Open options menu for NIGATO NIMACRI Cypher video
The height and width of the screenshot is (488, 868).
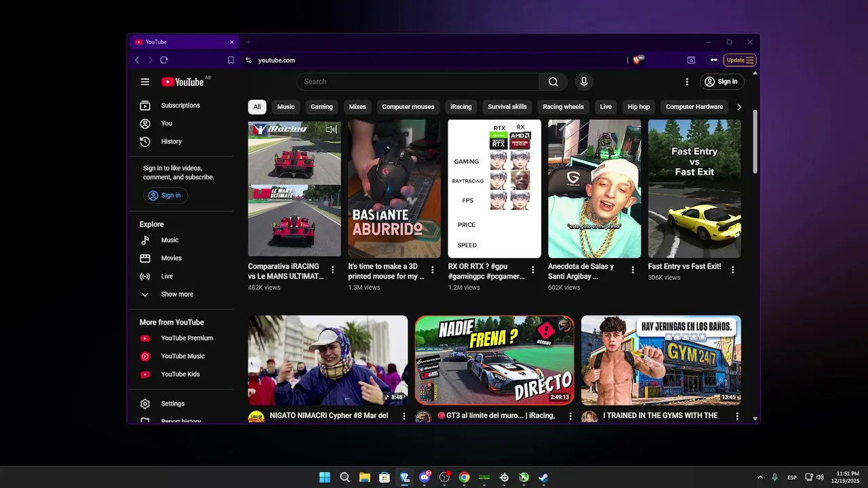404,416
